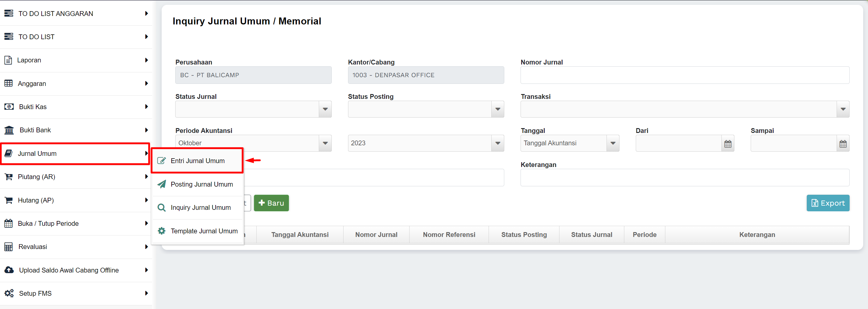The width and height of the screenshot is (868, 309).
Task: Click the Bukti Bank building icon
Action: (x=9, y=130)
